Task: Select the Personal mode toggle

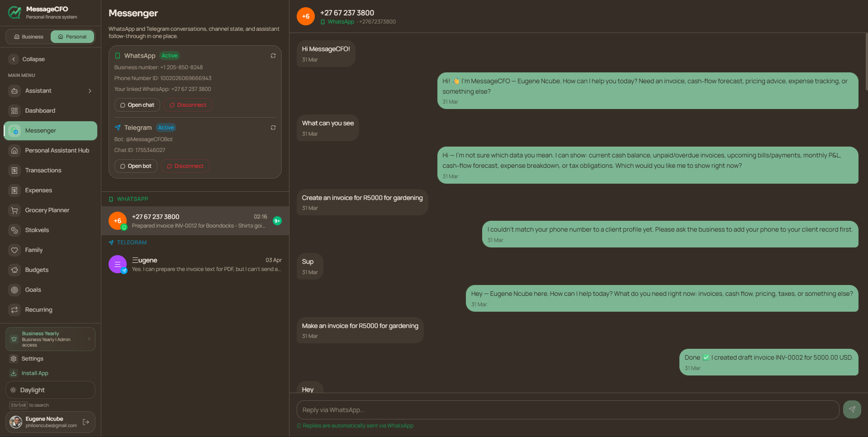Action: click(72, 36)
